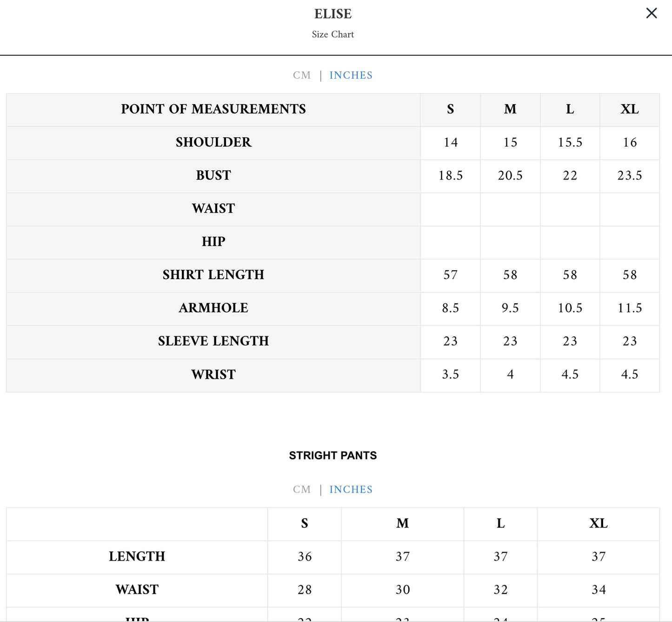This screenshot has width=672, height=622.
Task: Select INCHES for the top measurements chart
Action: [x=351, y=75]
